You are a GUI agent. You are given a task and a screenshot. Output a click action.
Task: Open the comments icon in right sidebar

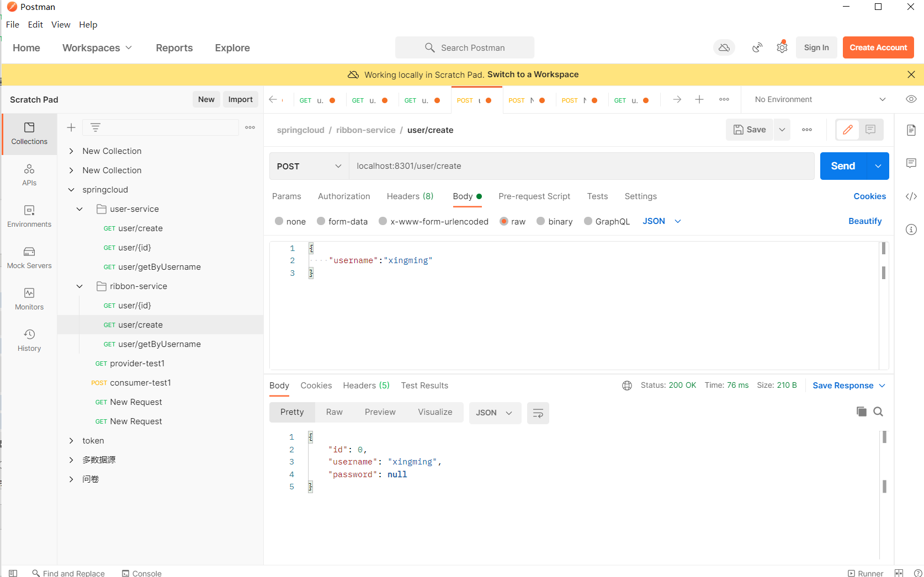point(911,163)
